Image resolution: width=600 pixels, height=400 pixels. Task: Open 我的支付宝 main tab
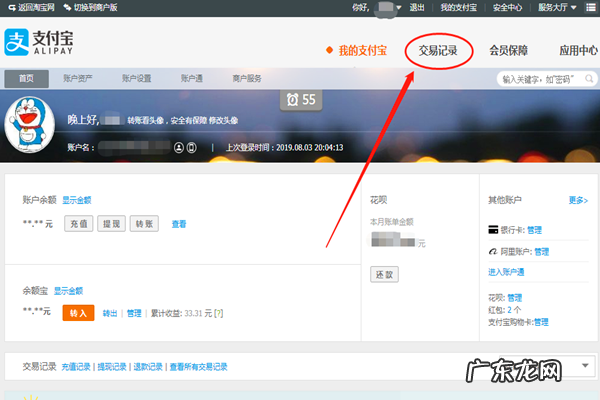pos(362,51)
